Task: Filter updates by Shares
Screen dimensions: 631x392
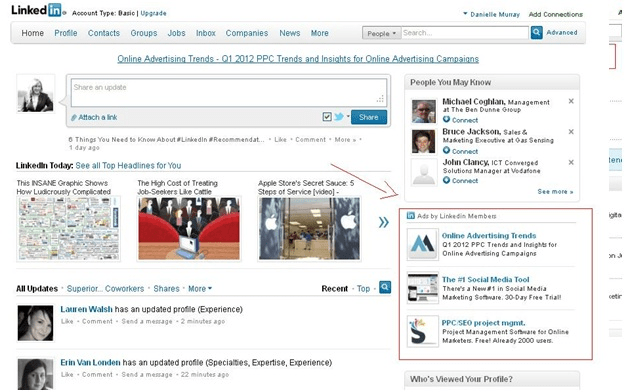Action: [166, 289]
